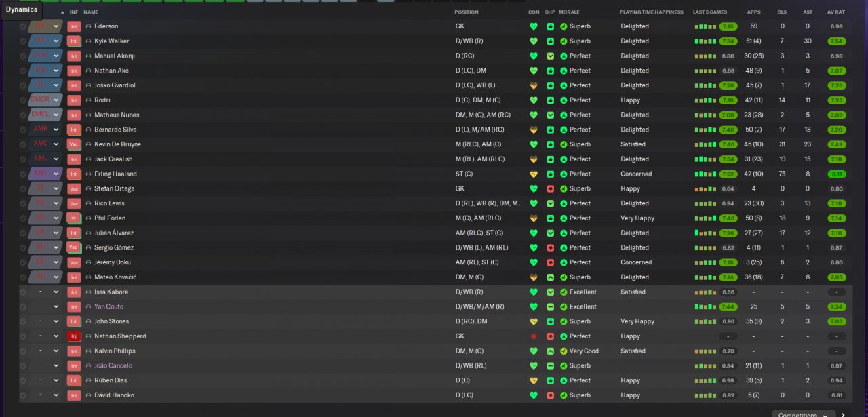Viewport: 868px width, 417px height.
Task: Tick the selection circle for Rodri
Action: (23, 100)
